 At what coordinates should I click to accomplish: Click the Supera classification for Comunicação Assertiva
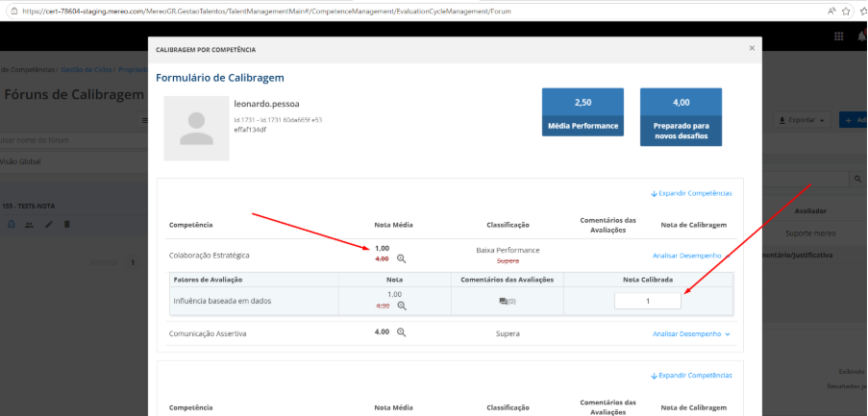coord(508,334)
